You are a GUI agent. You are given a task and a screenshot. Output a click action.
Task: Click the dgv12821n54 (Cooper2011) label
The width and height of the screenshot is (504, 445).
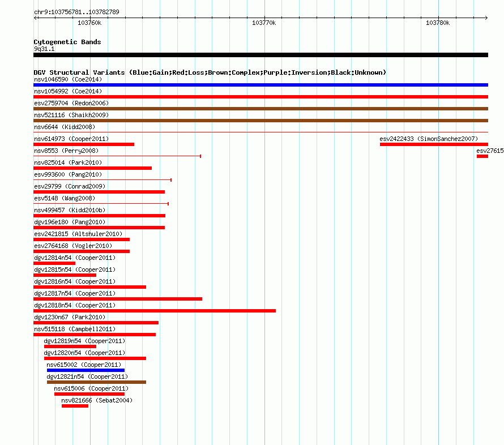click(87, 376)
